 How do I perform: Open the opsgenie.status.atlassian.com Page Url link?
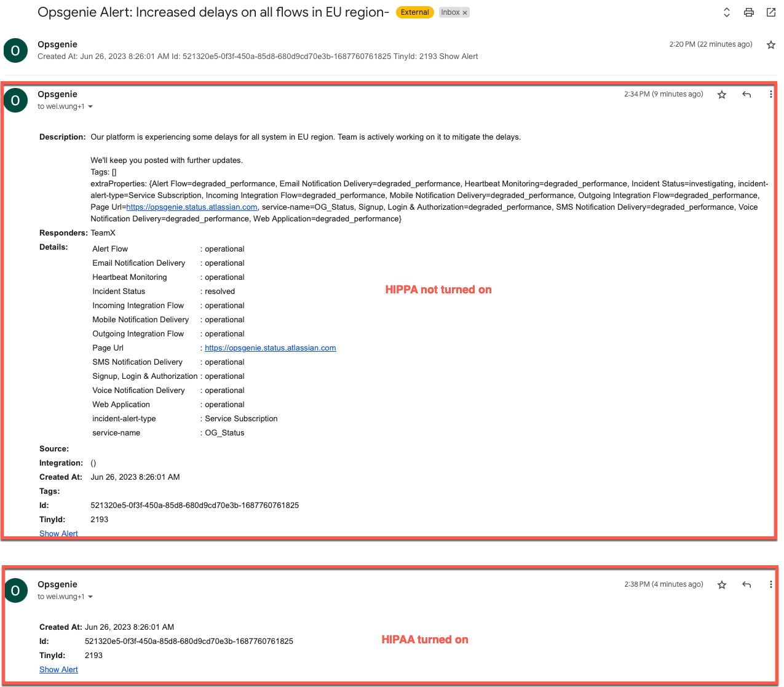270,347
